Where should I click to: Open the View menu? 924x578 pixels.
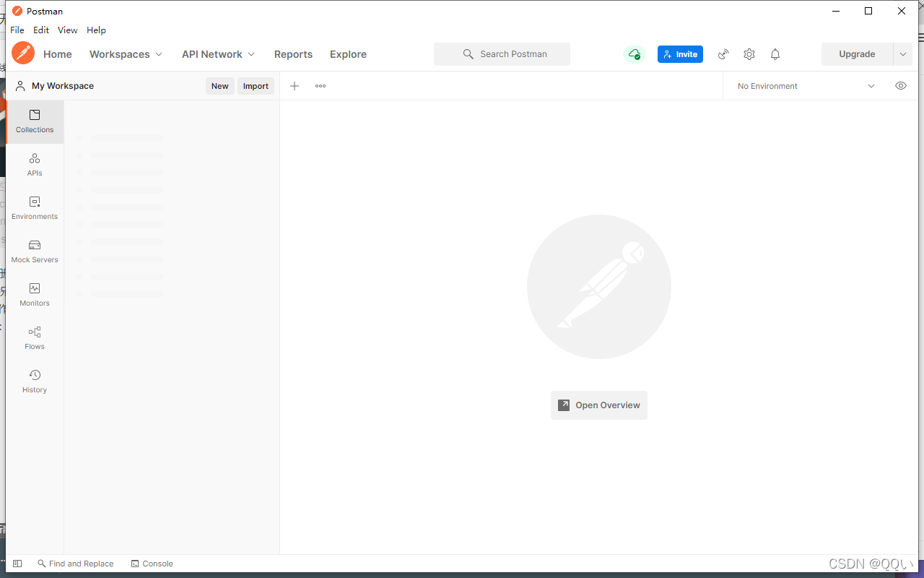coord(68,30)
